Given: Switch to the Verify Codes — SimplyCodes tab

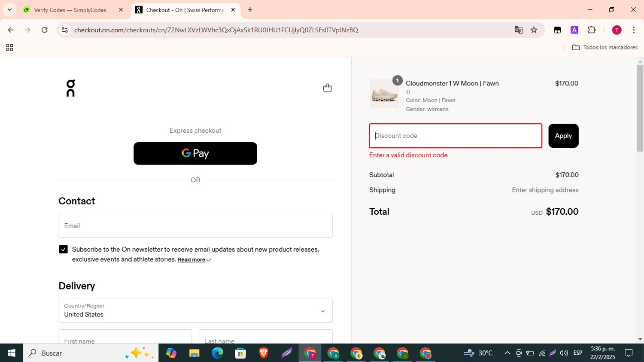Looking at the screenshot, I should (x=70, y=10).
